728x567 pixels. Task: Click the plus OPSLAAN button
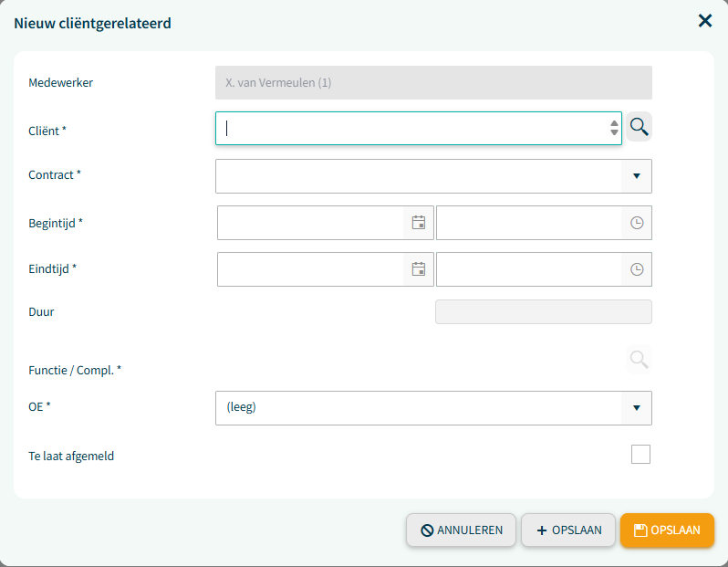tap(568, 530)
